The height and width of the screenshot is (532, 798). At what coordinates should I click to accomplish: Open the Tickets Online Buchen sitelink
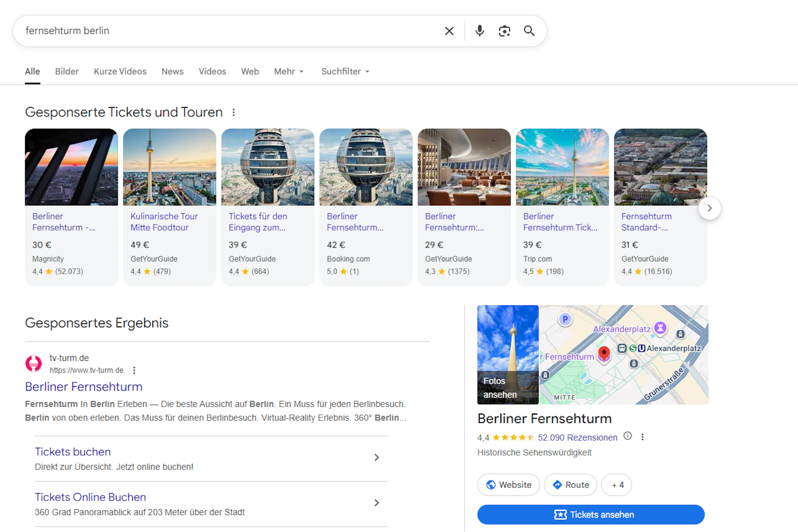(90, 497)
